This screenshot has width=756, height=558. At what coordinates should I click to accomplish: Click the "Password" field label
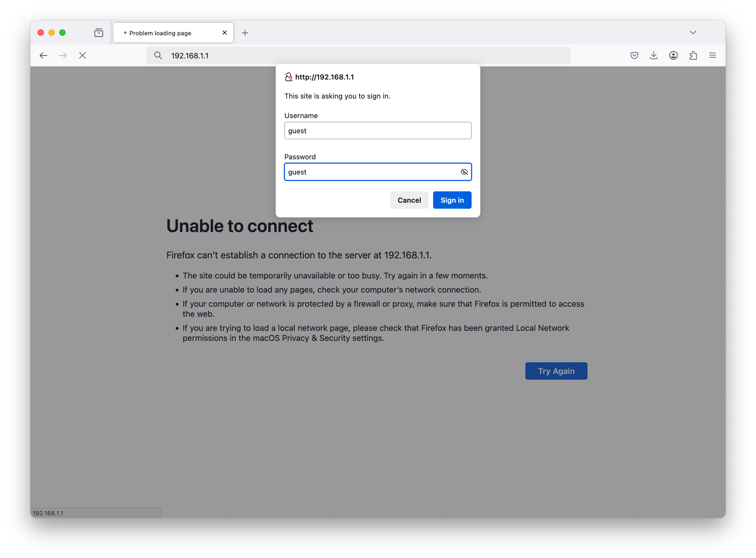(x=300, y=157)
